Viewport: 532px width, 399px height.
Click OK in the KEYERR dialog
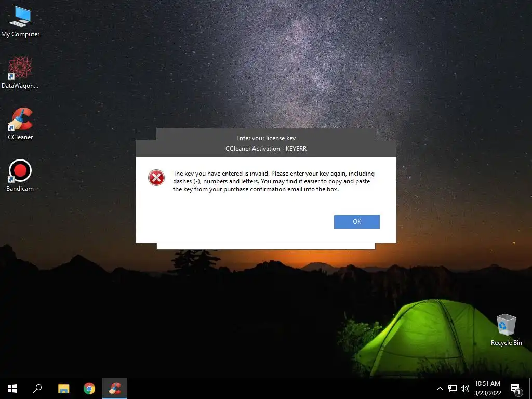[x=356, y=221]
